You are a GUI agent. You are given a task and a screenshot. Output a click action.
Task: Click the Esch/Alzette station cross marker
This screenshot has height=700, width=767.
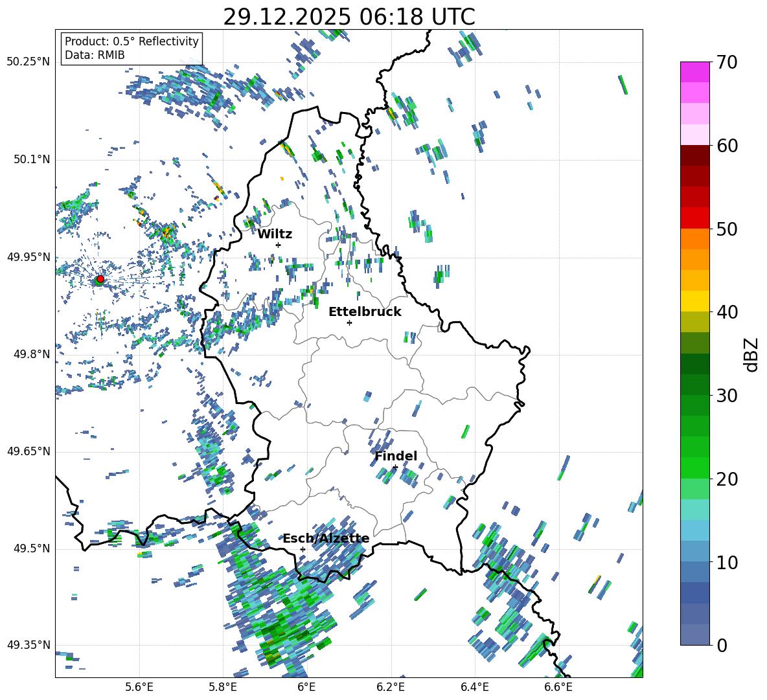303,549
